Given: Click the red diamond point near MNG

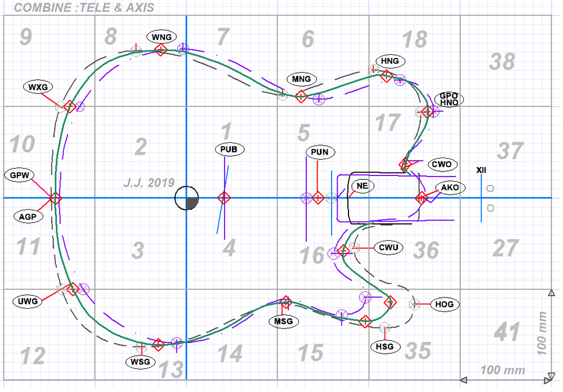Looking at the screenshot, I should click(x=301, y=96).
